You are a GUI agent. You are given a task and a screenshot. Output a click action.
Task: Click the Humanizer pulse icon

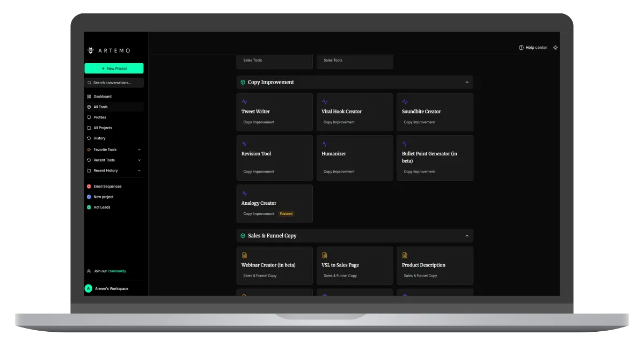pos(325,144)
